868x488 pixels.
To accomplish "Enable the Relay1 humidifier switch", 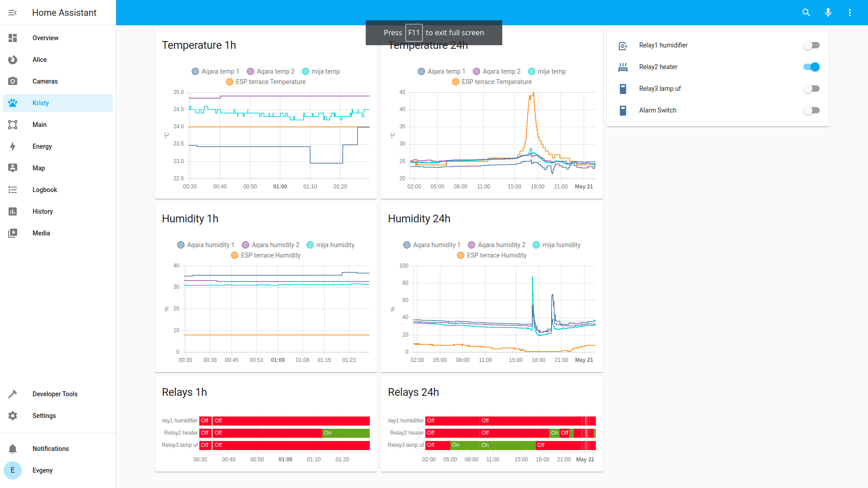I will 811,45.
